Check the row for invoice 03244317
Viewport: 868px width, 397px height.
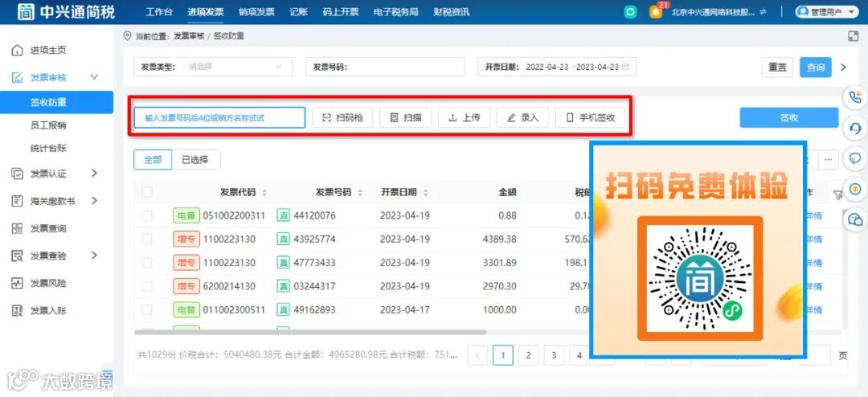[x=147, y=286]
